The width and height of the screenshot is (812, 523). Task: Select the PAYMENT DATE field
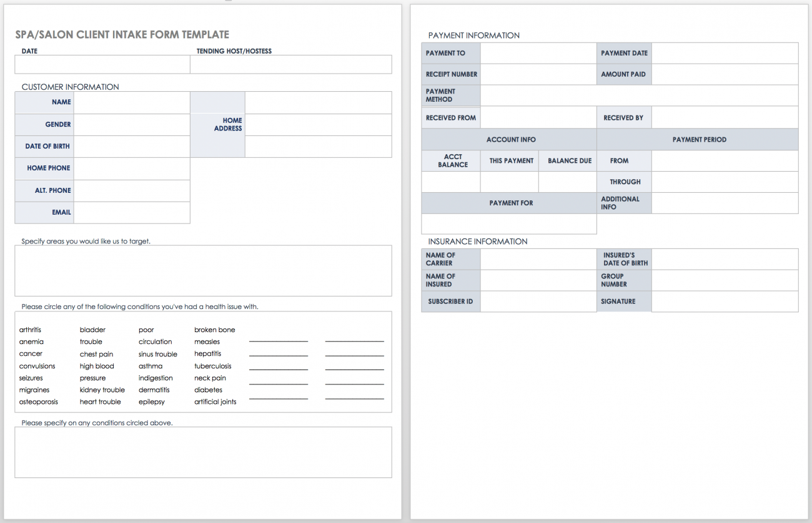click(x=725, y=53)
